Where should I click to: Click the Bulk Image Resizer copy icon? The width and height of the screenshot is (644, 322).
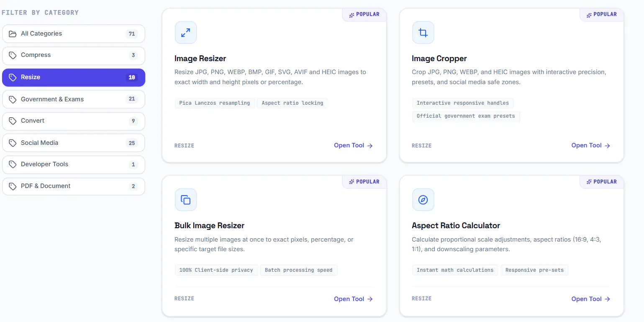(x=186, y=200)
